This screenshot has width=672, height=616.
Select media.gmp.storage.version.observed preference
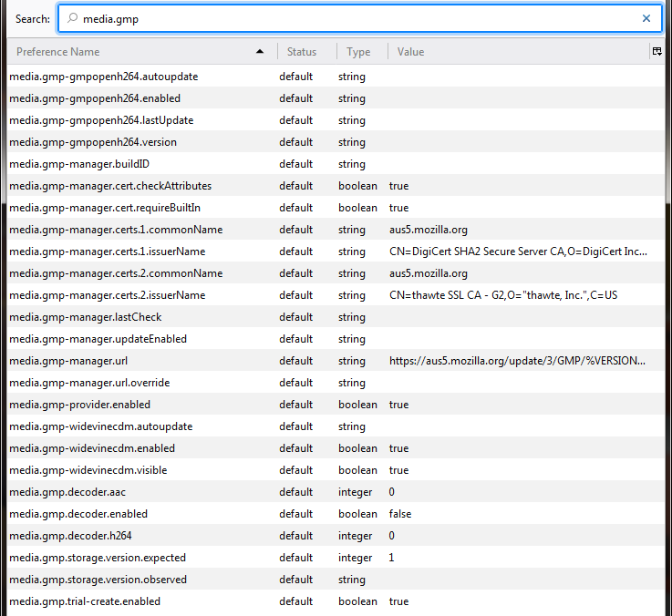(98, 579)
